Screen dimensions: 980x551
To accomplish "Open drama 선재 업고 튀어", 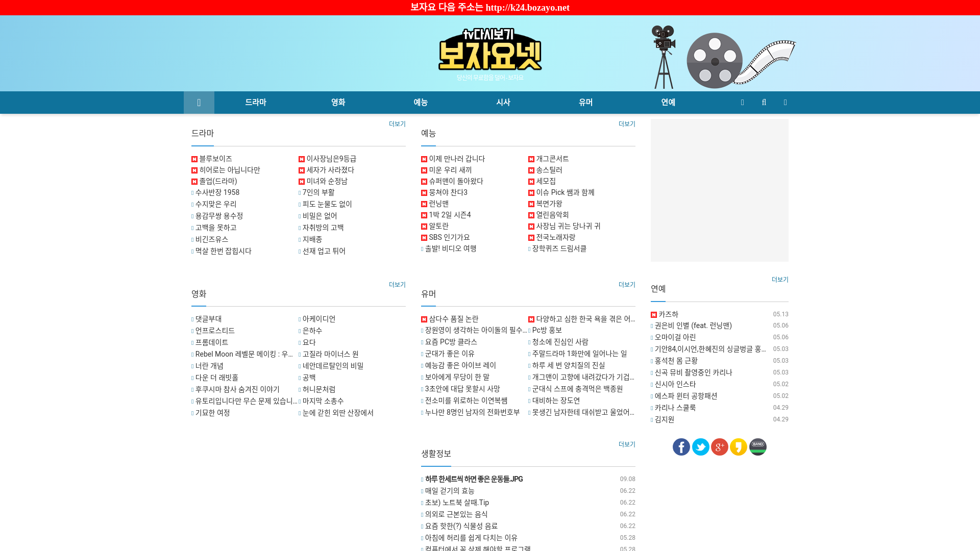I will coord(324,251).
